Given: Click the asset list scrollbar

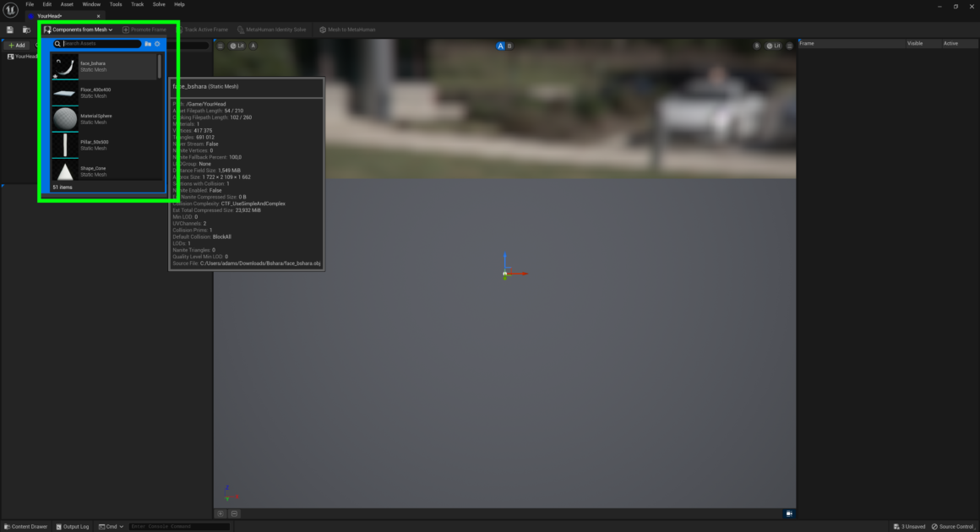Looking at the screenshot, I should (160, 66).
